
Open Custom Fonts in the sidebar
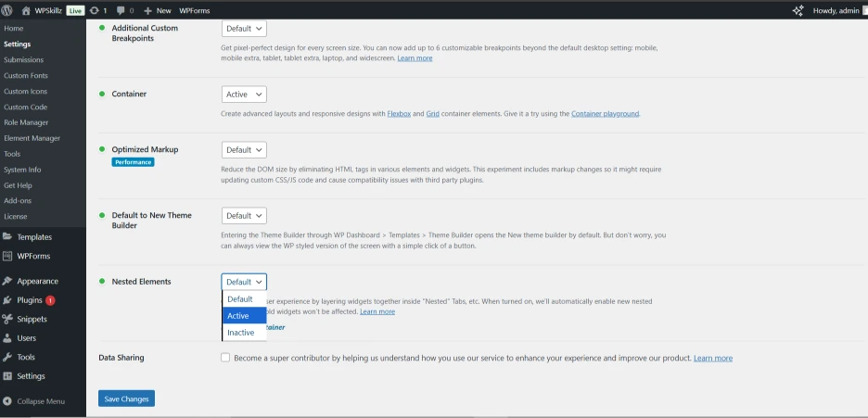click(25, 75)
